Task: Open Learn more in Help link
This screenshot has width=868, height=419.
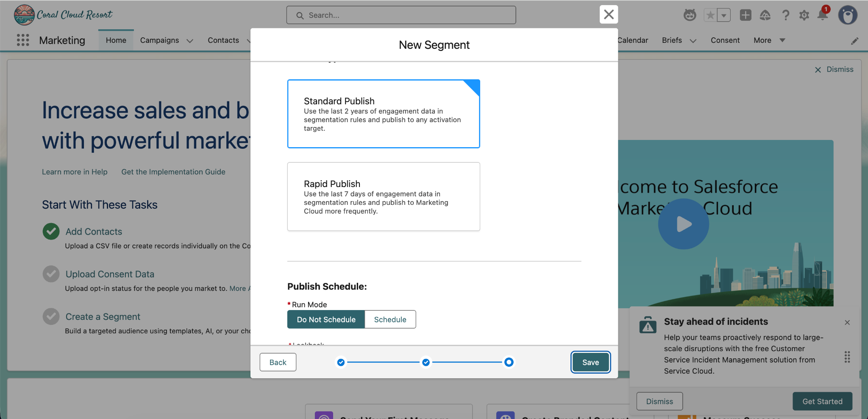Action: pos(75,172)
